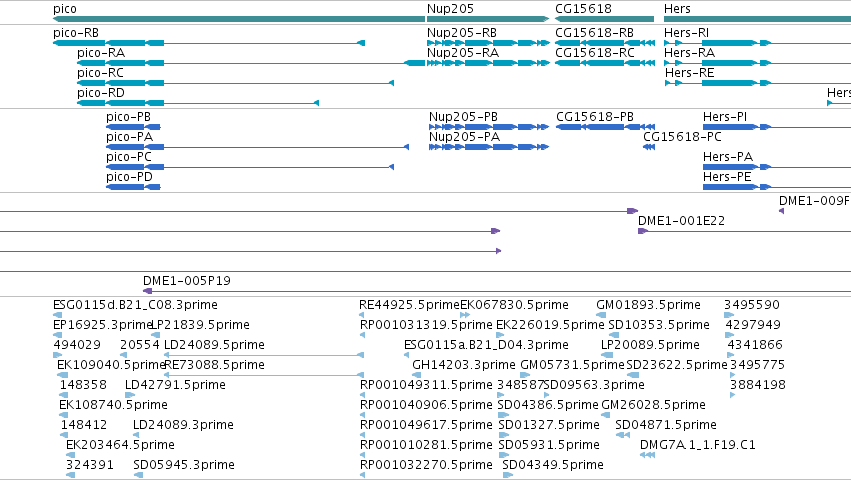This screenshot has height=480, width=851.
Task: Click the DMG7A.1_1.F19.C1 arrow glyph
Action: click(647, 455)
